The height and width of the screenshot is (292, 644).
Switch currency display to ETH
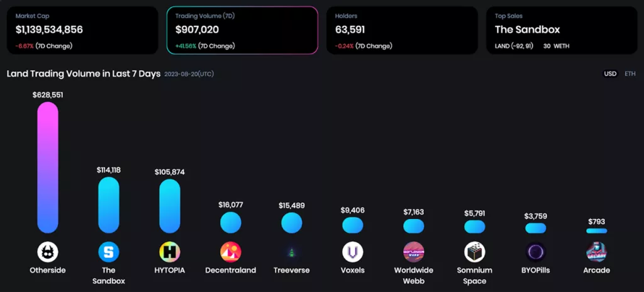(x=630, y=74)
